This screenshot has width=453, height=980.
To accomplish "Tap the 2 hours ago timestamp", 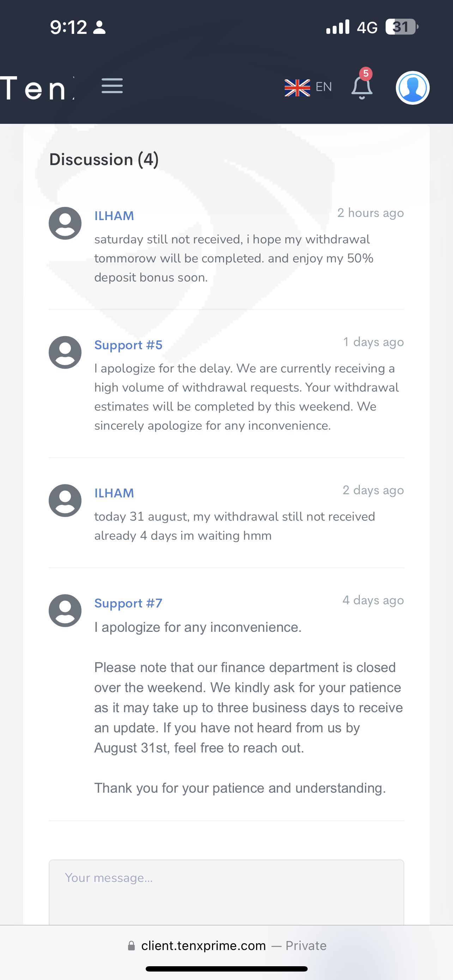I will [370, 213].
